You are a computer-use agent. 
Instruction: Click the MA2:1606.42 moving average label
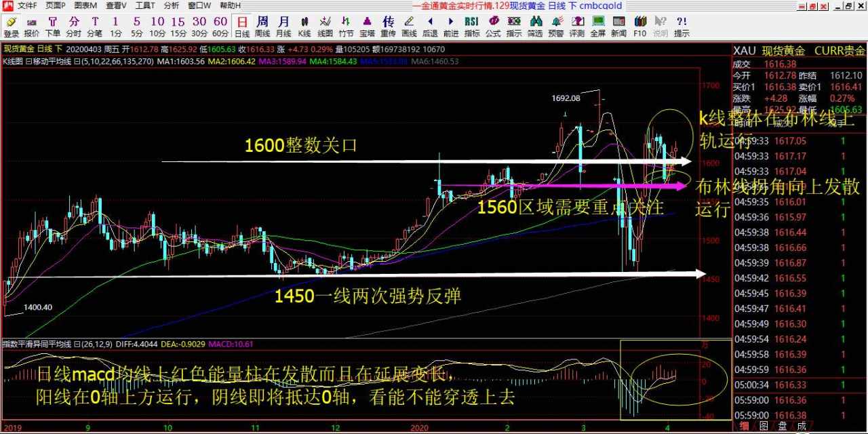(231, 61)
